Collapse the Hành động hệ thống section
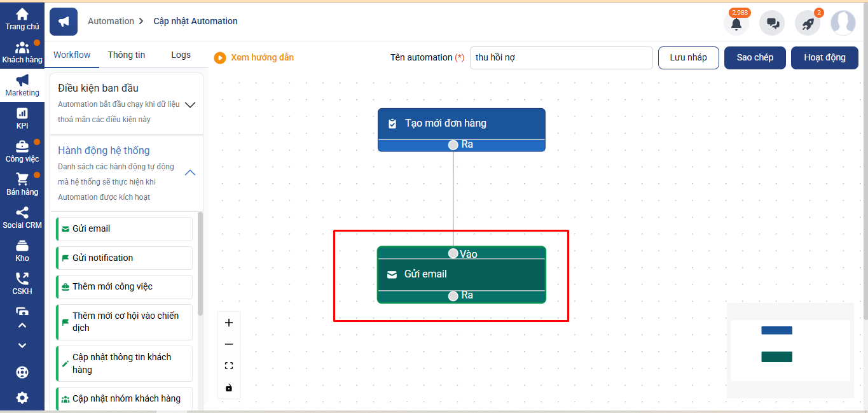The height and width of the screenshot is (413, 868). click(189, 172)
